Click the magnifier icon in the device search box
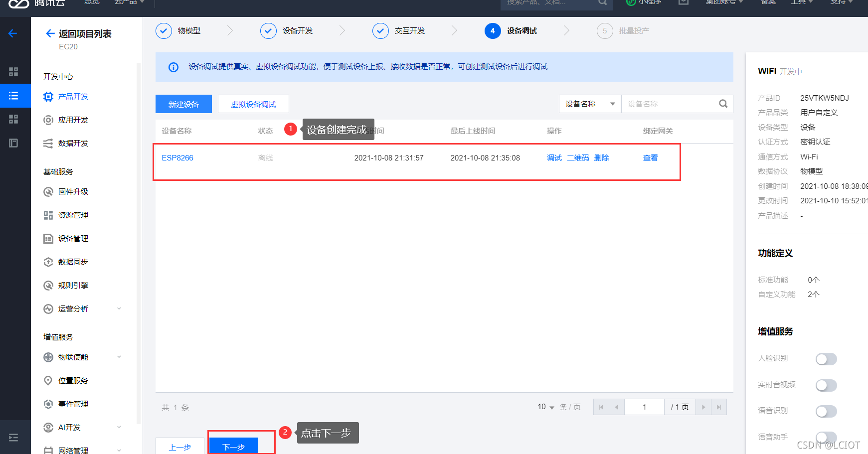Image resolution: width=868 pixels, height=454 pixels. pos(723,104)
